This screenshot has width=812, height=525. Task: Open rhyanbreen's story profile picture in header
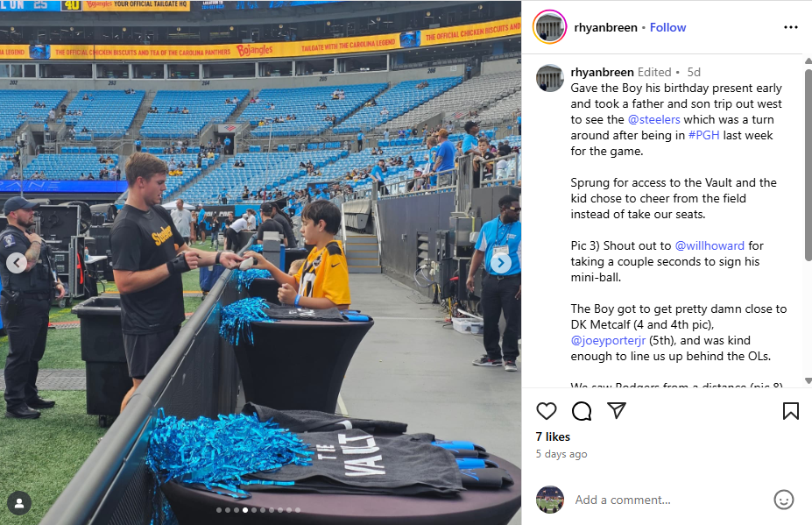(x=549, y=27)
